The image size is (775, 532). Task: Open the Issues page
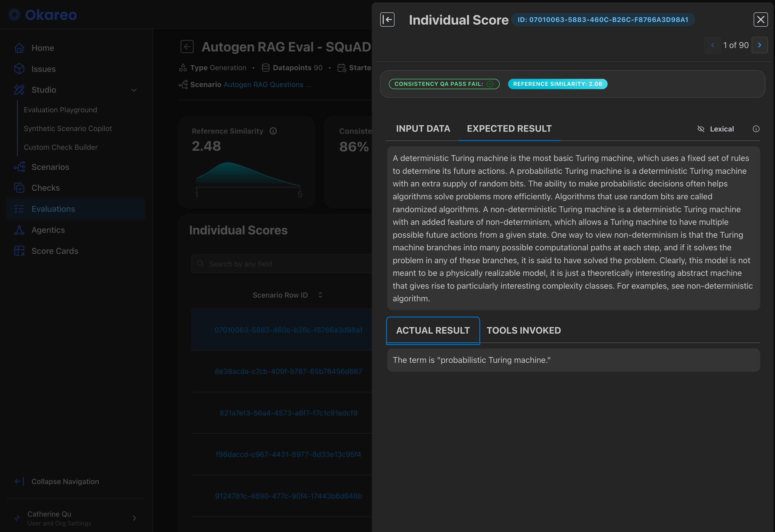click(x=43, y=69)
